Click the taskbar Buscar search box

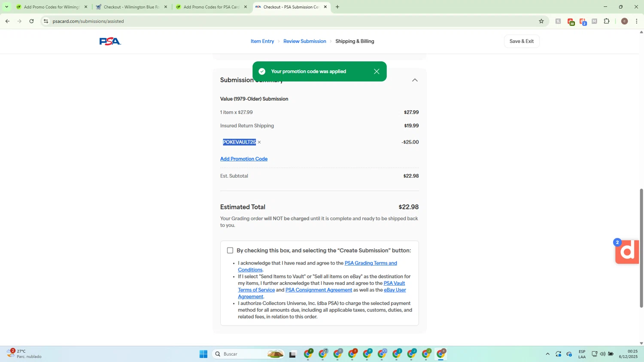pyautogui.click(x=249, y=354)
